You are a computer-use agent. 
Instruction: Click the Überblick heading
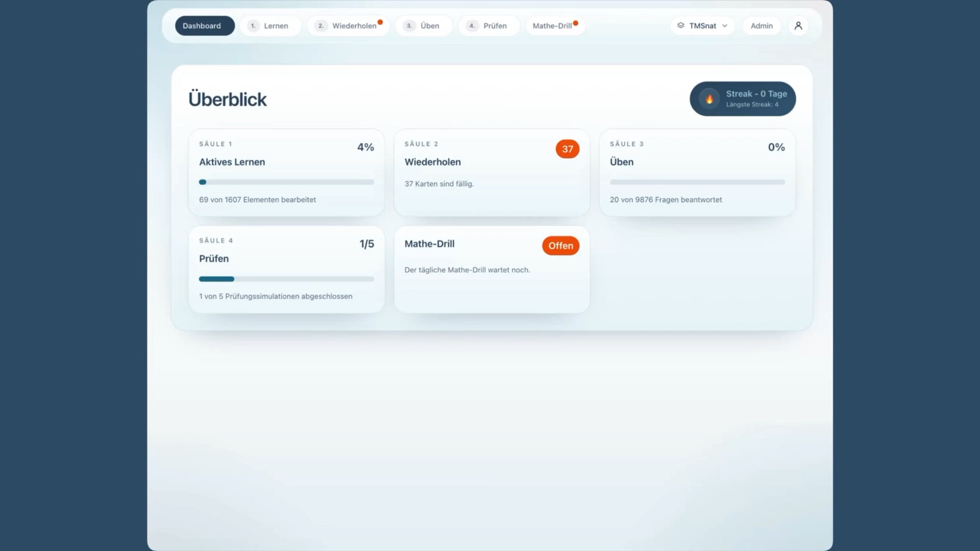227,99
